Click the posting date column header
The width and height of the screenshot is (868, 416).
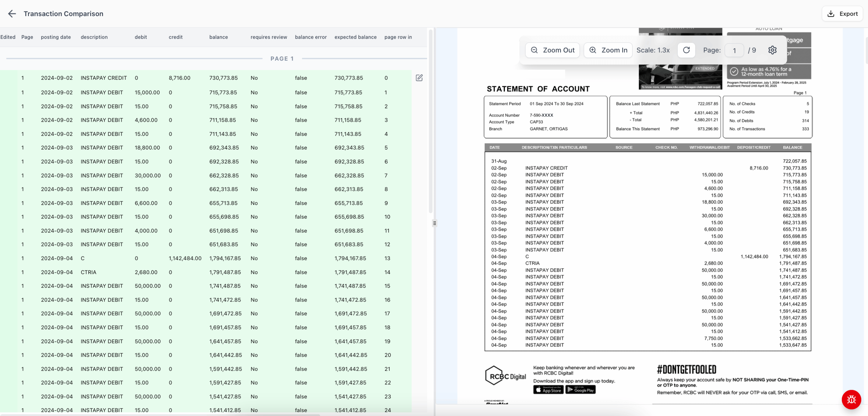[x=56, y=37]
